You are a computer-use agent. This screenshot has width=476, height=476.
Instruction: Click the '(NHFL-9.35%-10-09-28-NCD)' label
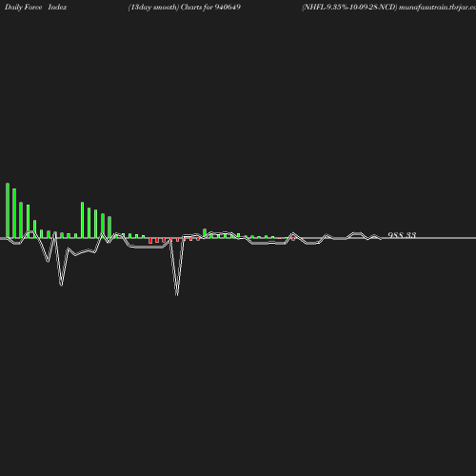(x=349, y=7)
